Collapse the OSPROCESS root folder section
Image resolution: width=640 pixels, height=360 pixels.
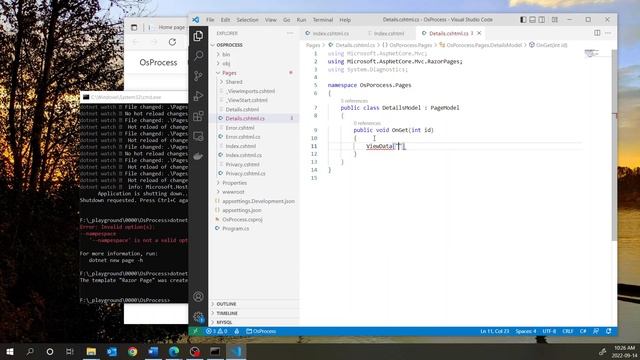(x=254, y=45)
